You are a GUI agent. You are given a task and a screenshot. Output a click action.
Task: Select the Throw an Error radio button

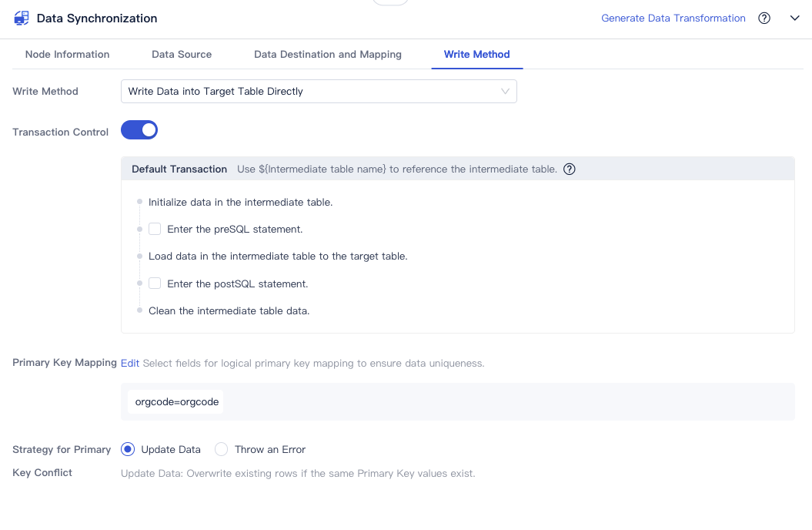(222, 449)
